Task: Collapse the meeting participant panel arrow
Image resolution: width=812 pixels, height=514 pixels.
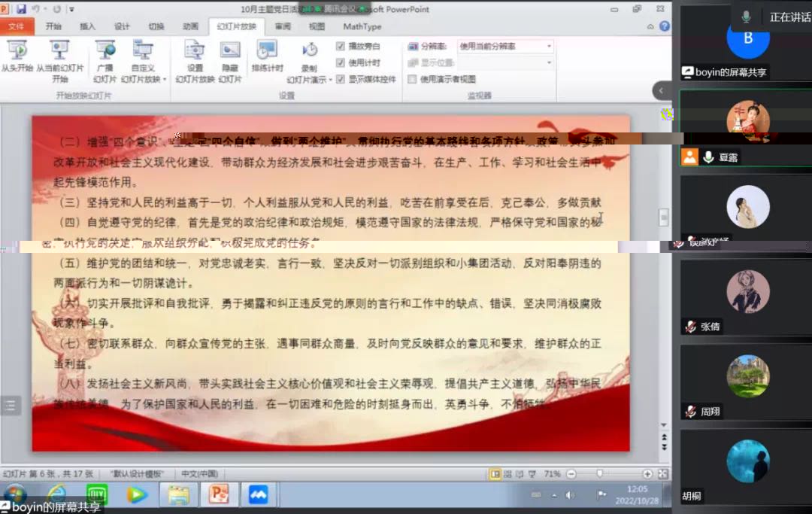Action: [661, 90]
